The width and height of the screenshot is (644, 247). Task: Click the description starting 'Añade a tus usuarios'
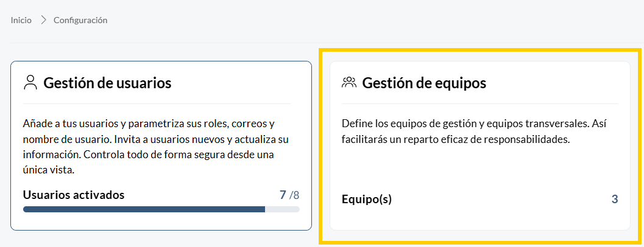click(157, 147)
